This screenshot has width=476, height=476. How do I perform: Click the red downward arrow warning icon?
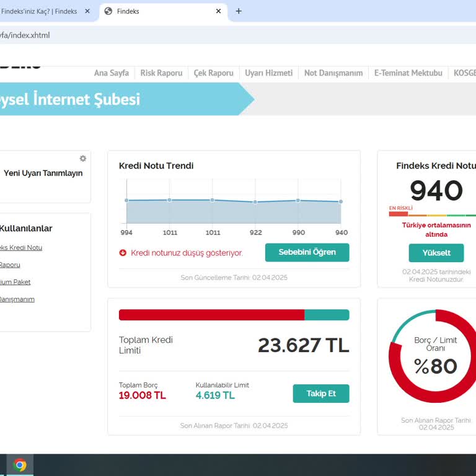click(123, 253)
